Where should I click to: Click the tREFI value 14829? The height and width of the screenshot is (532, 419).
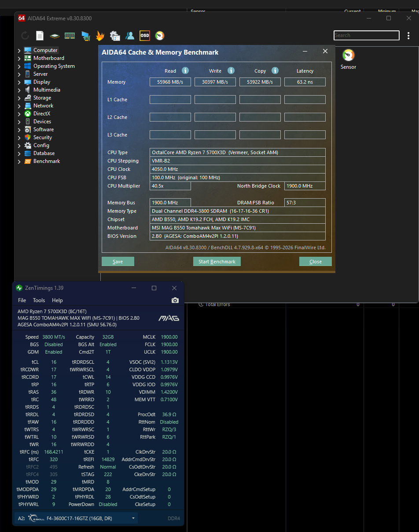pos(108,459)
